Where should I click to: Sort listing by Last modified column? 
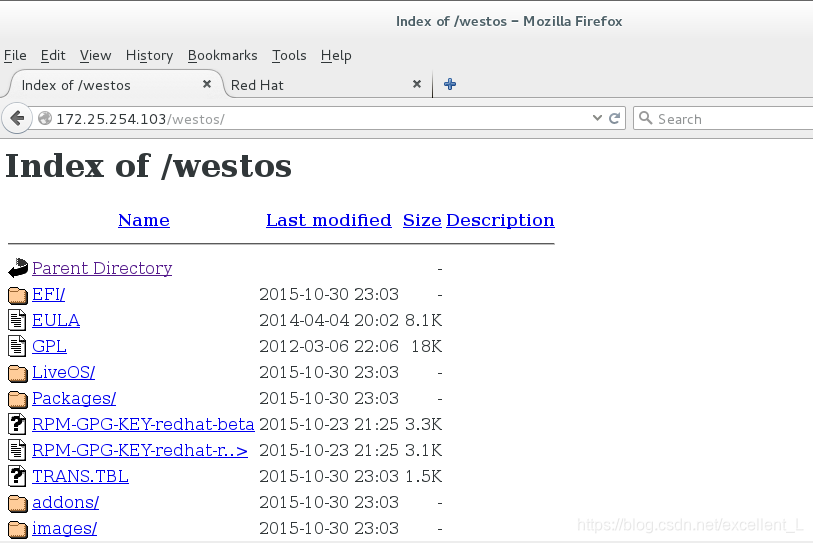pos(329,220)
